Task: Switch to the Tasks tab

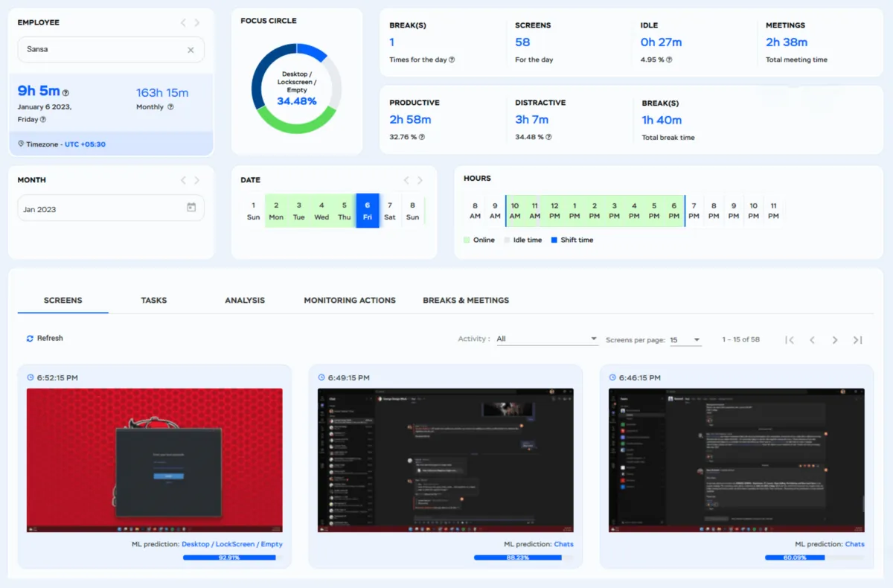Action: click(x=154, y=300)
